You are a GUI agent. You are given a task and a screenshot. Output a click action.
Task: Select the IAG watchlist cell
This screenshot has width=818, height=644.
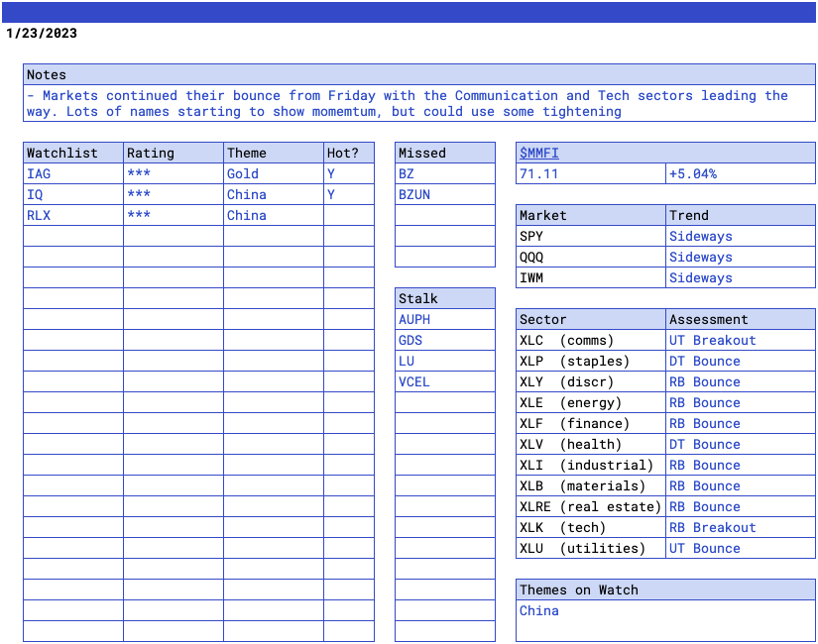tap(73, 173)
